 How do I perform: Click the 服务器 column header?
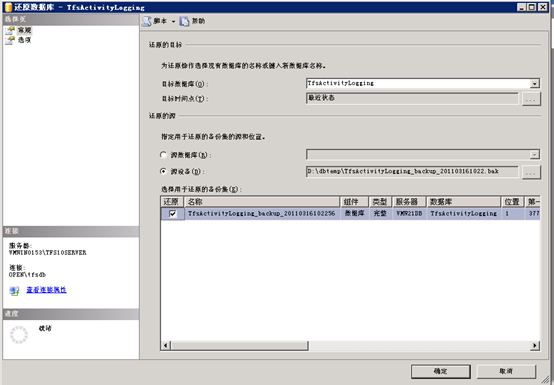pyautogui.click(x=409, y=202)
